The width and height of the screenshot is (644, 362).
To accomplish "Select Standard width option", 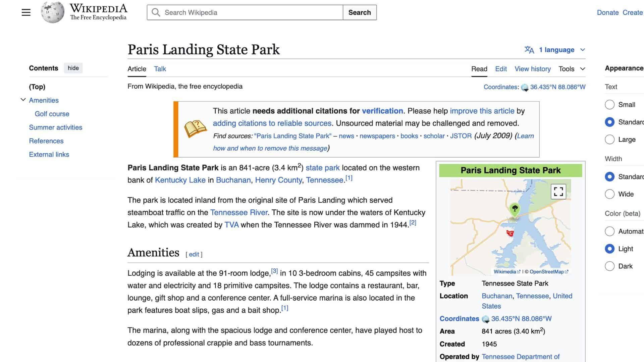I will pos(609,177).
